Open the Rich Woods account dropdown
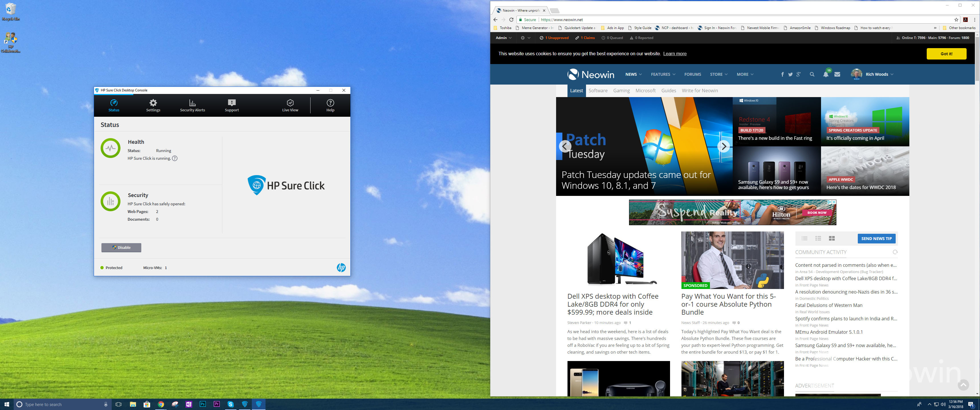This screenshot has height=410, width=980. coord(872,74)
